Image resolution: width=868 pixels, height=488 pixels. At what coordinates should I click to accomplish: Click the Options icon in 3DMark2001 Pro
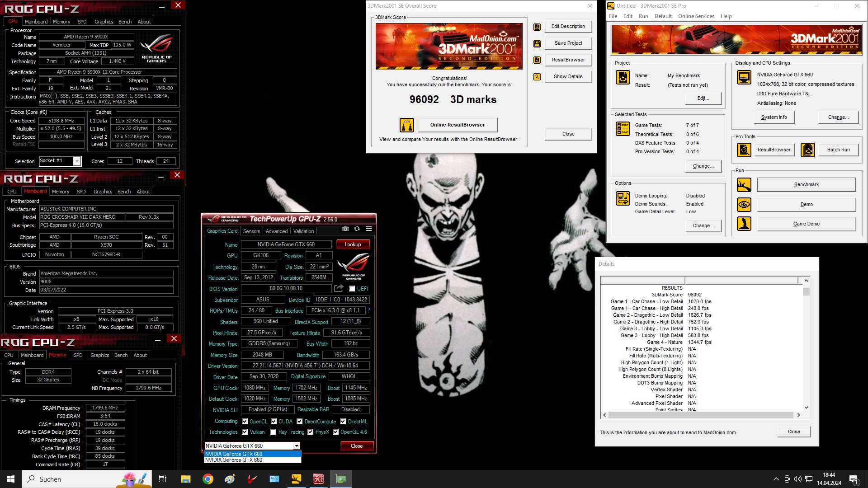pos(623,198)
